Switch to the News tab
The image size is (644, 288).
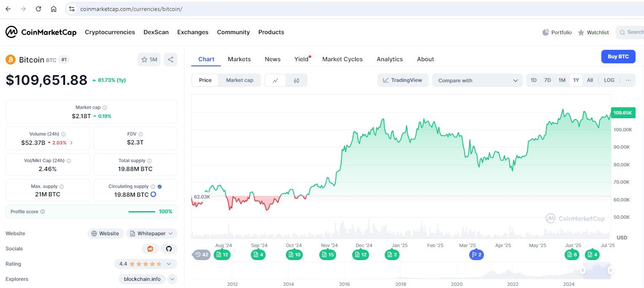[273, 59]
